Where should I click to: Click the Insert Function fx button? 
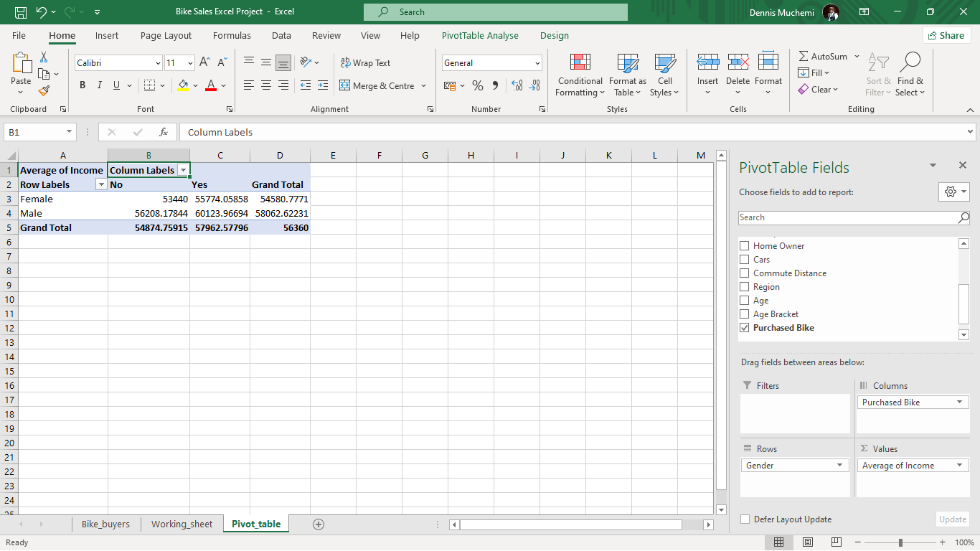point(164,132)
